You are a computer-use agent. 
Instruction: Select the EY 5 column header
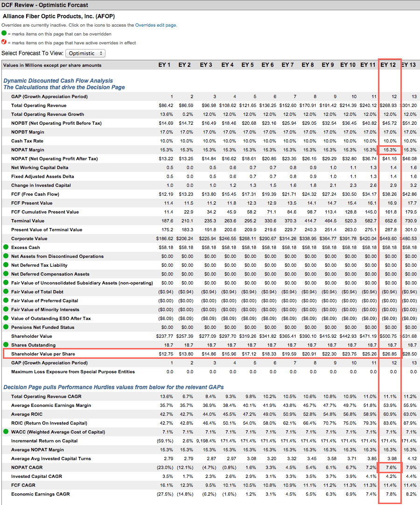[x=247, y=65]
